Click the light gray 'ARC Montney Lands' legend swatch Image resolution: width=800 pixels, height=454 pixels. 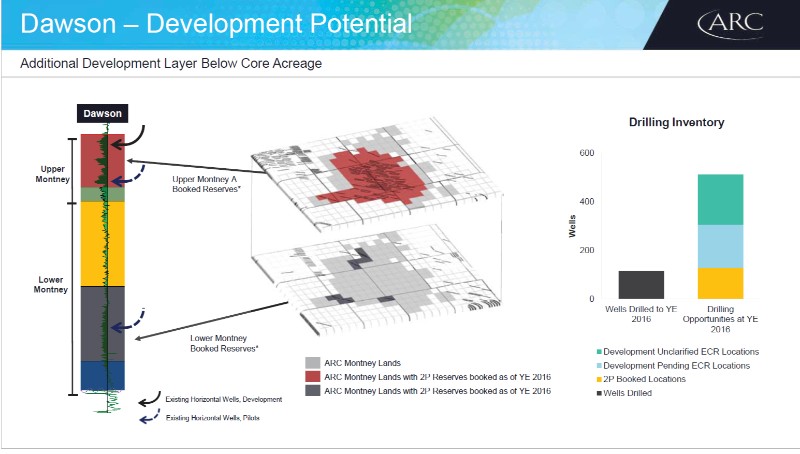(x=313, y=363)
